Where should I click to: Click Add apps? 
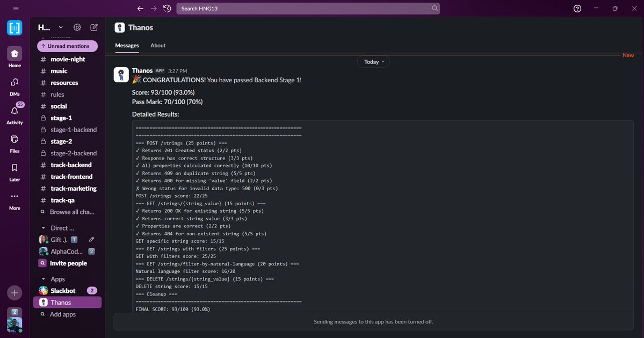coord(67,314)
